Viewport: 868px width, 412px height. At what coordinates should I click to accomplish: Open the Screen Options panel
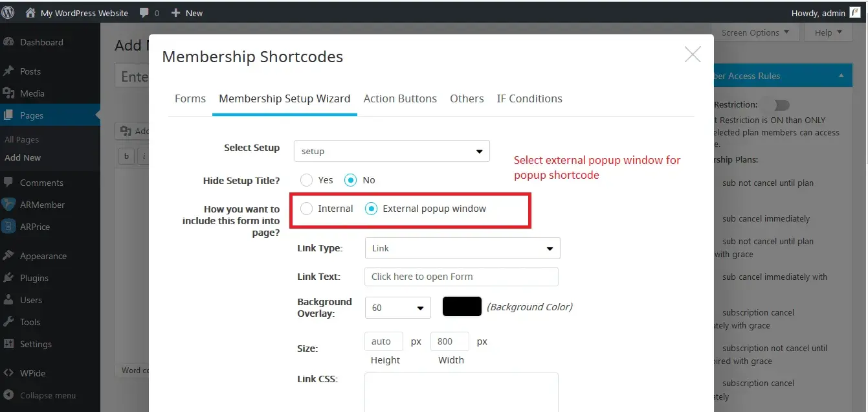755,32
